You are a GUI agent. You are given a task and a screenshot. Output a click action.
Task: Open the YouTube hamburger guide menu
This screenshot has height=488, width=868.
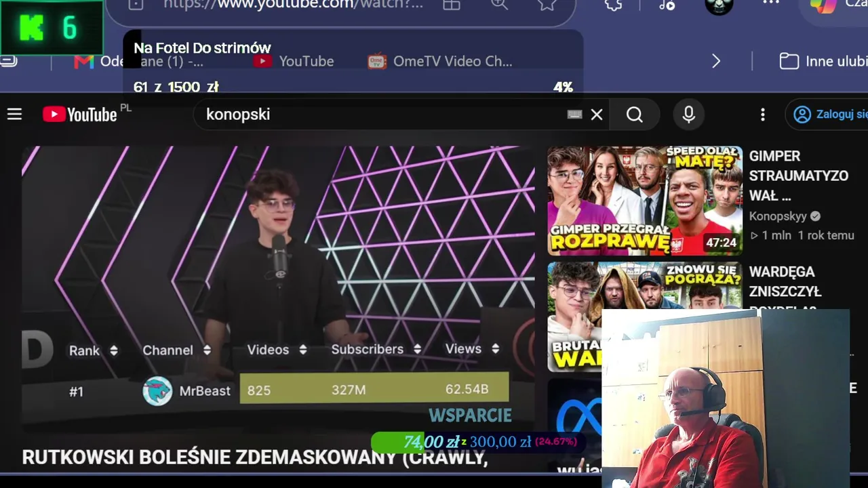pyautogui.click(x=15, y=115)
